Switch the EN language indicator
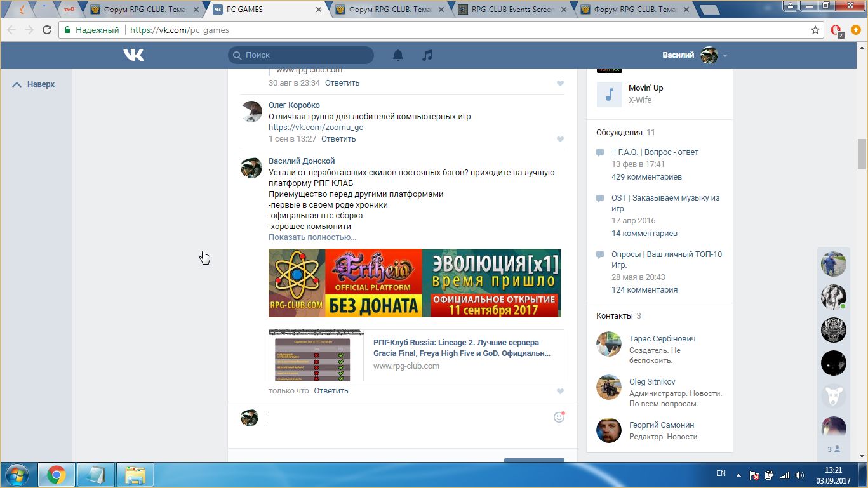Image resolution: width=868 pixels, height=488 pixels. (x=721, y=473)
